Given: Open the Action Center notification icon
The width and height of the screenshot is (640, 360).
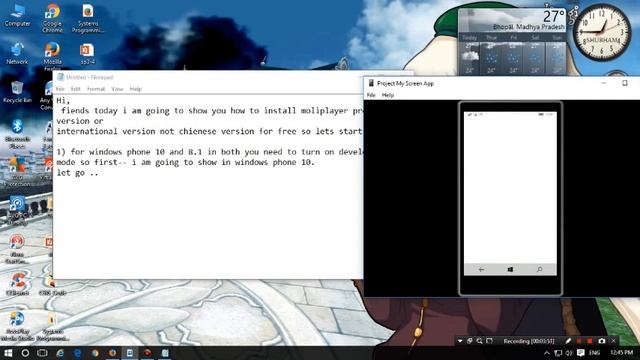Looking at the screenshot, I should pos(581,353).
